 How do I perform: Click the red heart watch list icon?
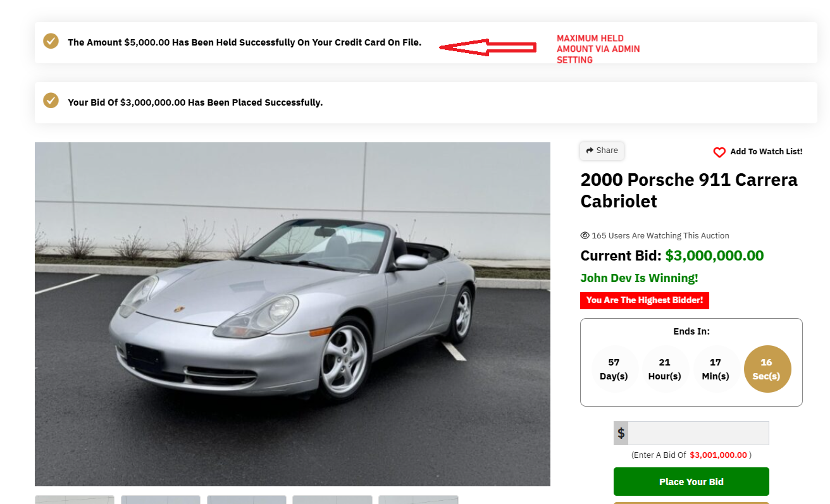(x=719, y=152)
